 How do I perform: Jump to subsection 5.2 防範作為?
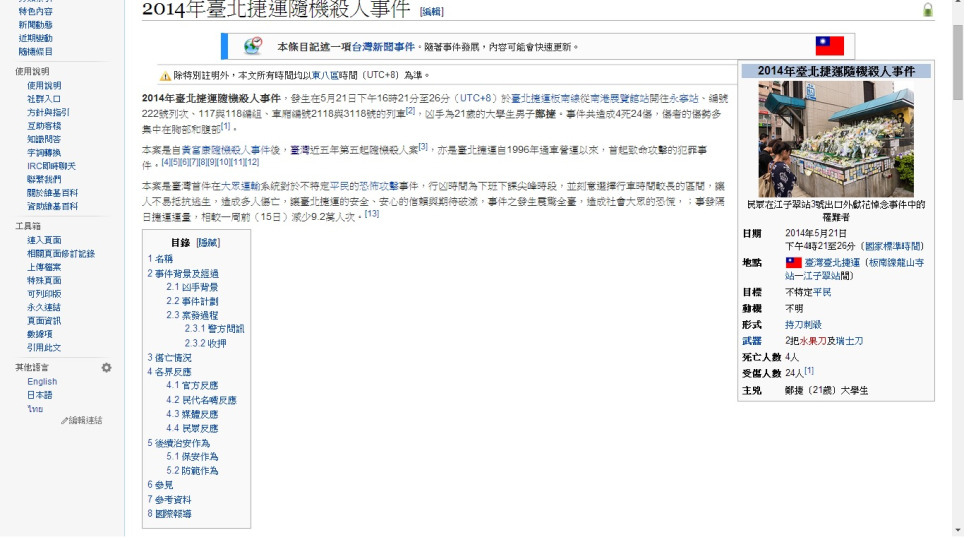click(192, 471)
